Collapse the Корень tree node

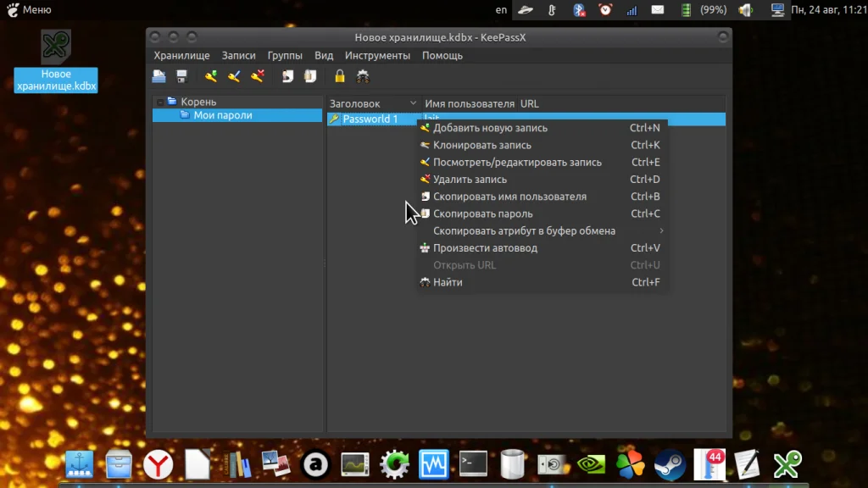[159, 103]
